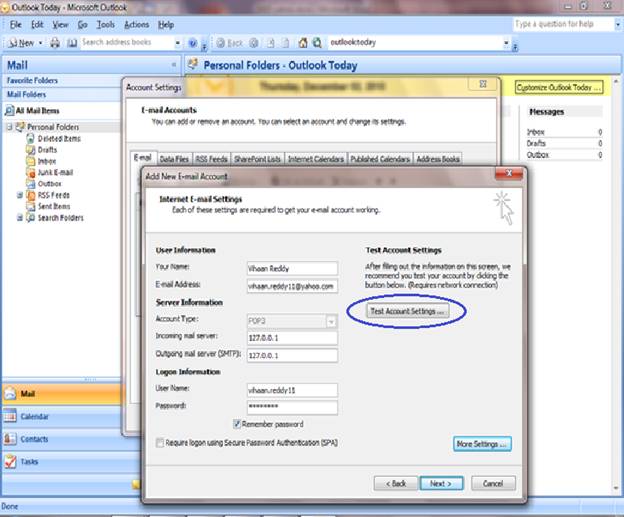Collapse the Mail navigation pane chevron

click(174, 64)
